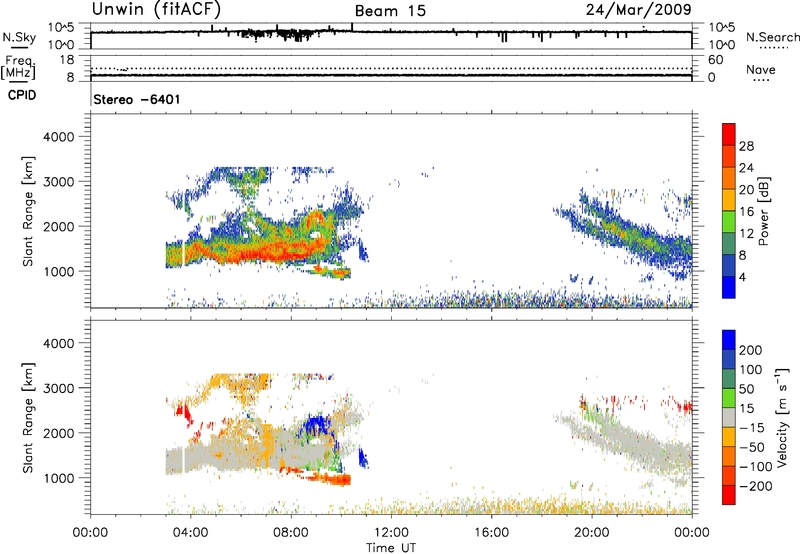This screenshot has width=800, height=554.
Task: Click the '16' tick on the Power colorbar
Action: click(746, 212)
